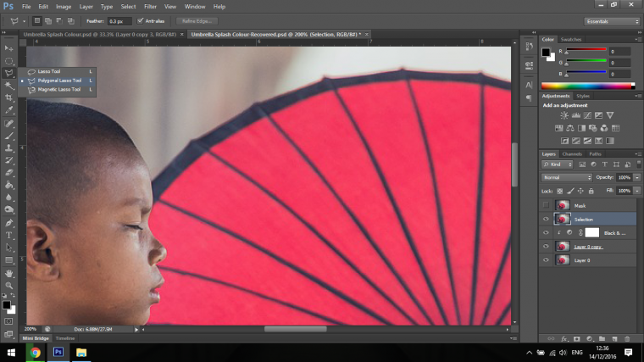
Task: Open the Color panel options menu
Action: point(638,40)
